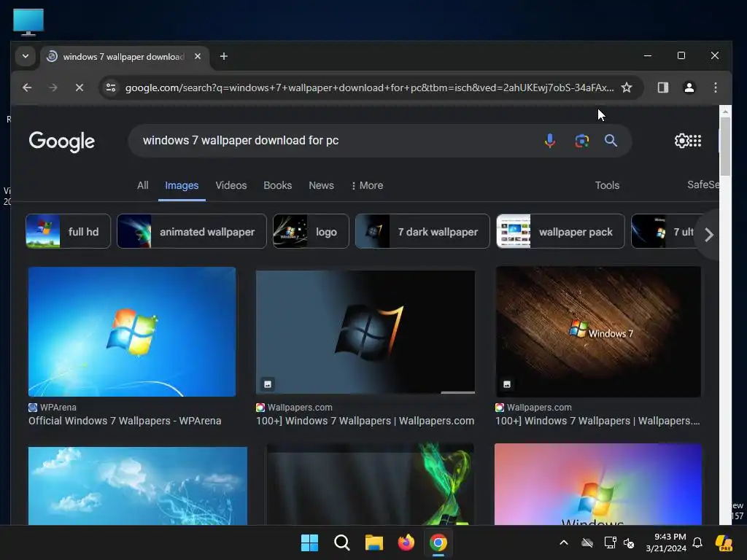Show more filter chips with the arrow
This screenshot has width=747, height=560.
click(x=709, y=234)
